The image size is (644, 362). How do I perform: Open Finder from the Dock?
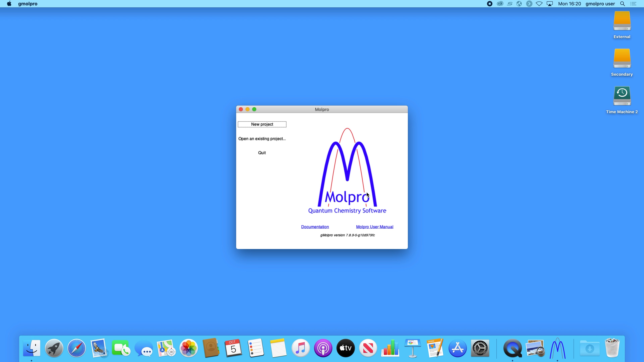(32, 348)
